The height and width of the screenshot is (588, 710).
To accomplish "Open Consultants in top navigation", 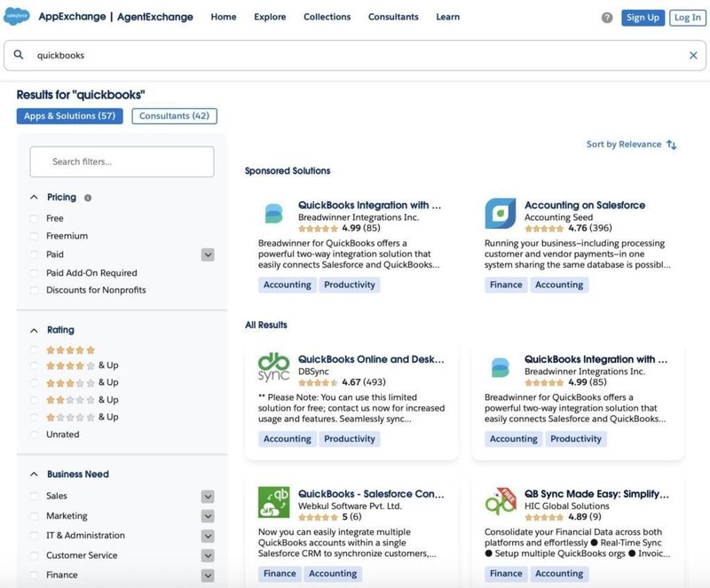I will tap(393, 17).
